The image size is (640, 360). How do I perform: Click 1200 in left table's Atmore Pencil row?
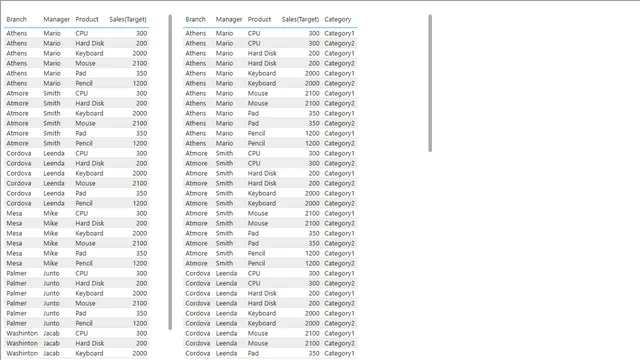(140, 143)
